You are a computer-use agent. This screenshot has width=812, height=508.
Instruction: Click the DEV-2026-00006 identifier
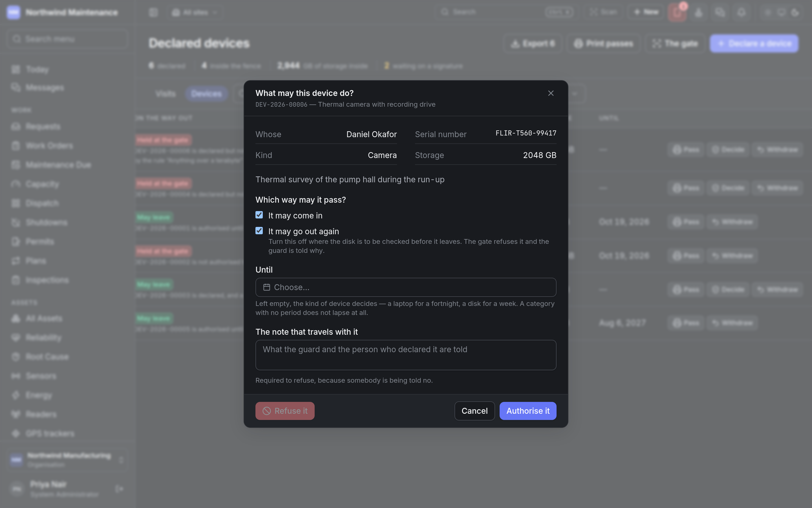(281, 104)
